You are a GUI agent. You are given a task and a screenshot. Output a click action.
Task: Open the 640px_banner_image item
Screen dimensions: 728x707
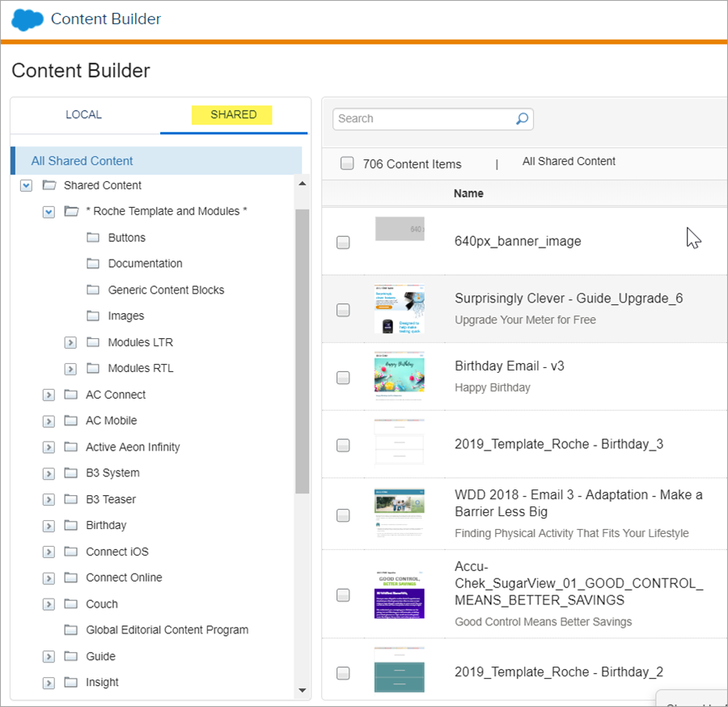click(518, 241)
